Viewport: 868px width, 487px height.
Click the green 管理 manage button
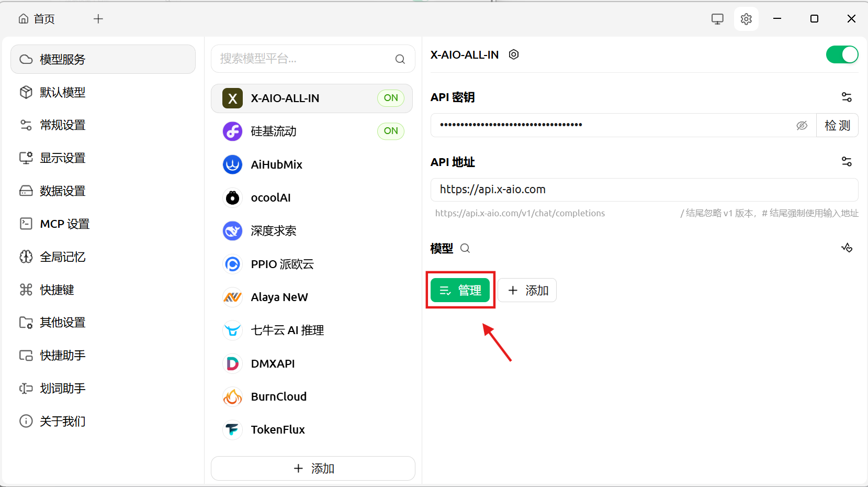460,290
